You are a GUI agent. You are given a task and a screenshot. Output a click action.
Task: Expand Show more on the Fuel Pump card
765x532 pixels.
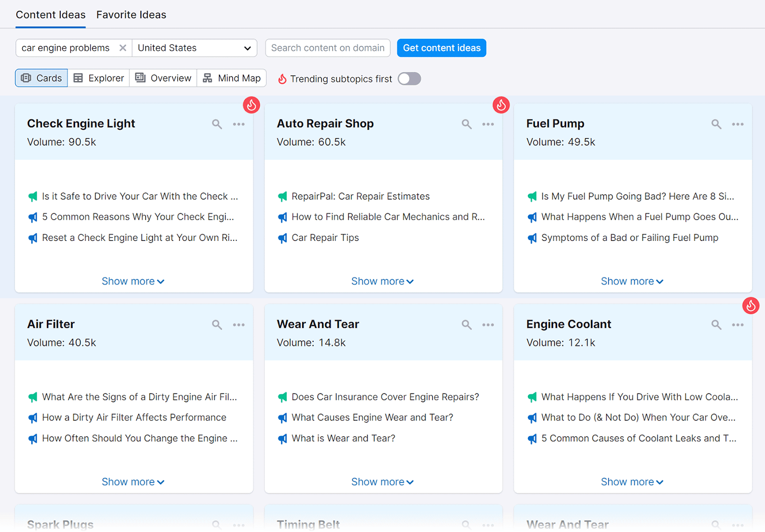632,281
